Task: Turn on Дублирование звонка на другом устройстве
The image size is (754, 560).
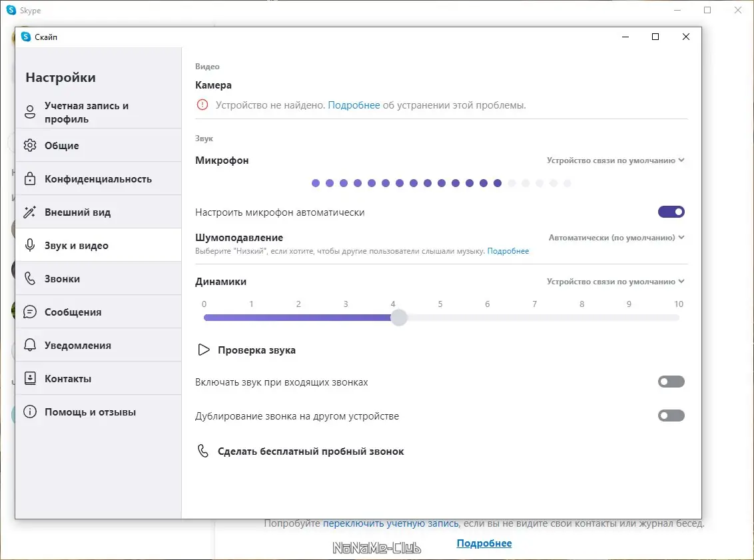Action: [671, 416]
